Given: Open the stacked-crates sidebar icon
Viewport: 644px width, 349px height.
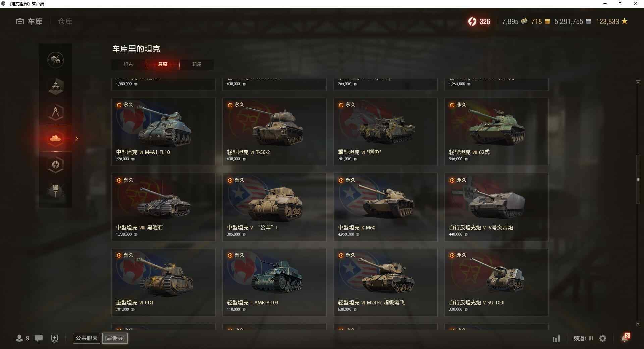Looking at the screenshot, I should [x=56, y=86].
